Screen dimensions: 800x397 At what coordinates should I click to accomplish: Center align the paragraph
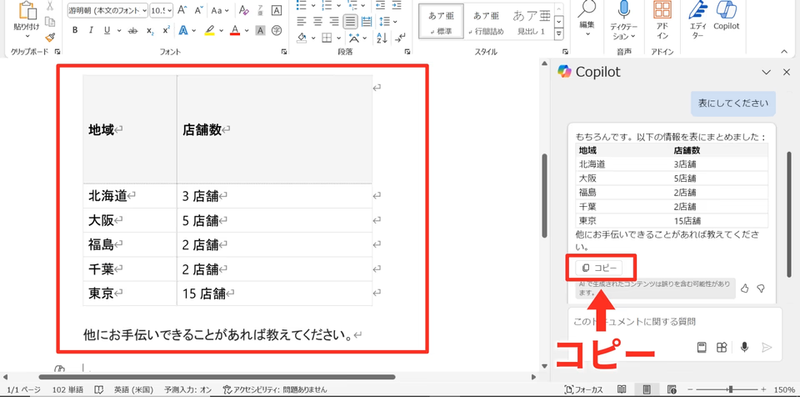click(x=318, y=21)
